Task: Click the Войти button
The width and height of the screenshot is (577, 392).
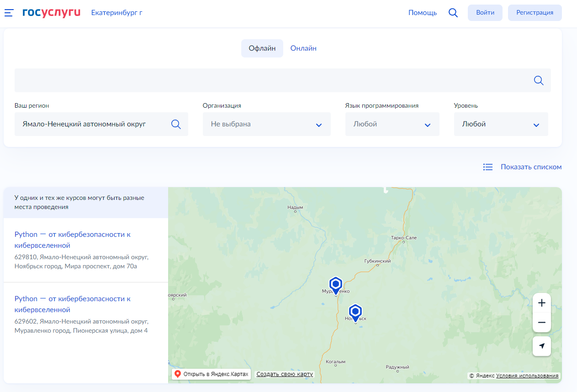Action: pyautogui.click(x=485, y=13)
